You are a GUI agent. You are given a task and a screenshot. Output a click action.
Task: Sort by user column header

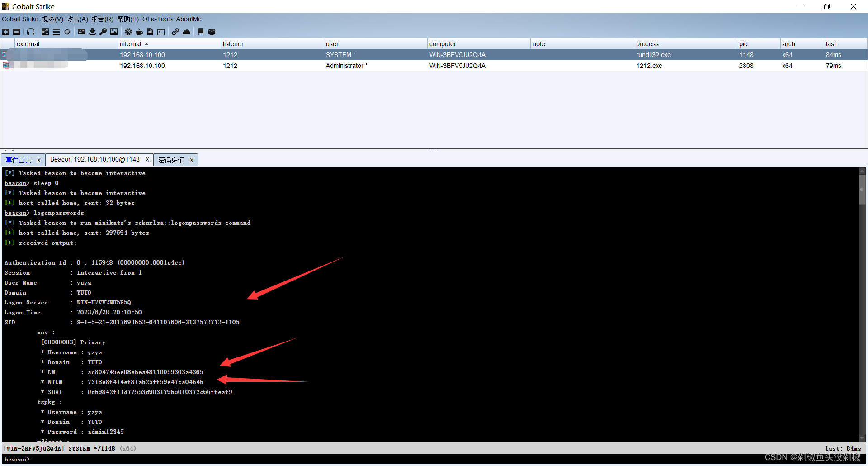(375, 44)
